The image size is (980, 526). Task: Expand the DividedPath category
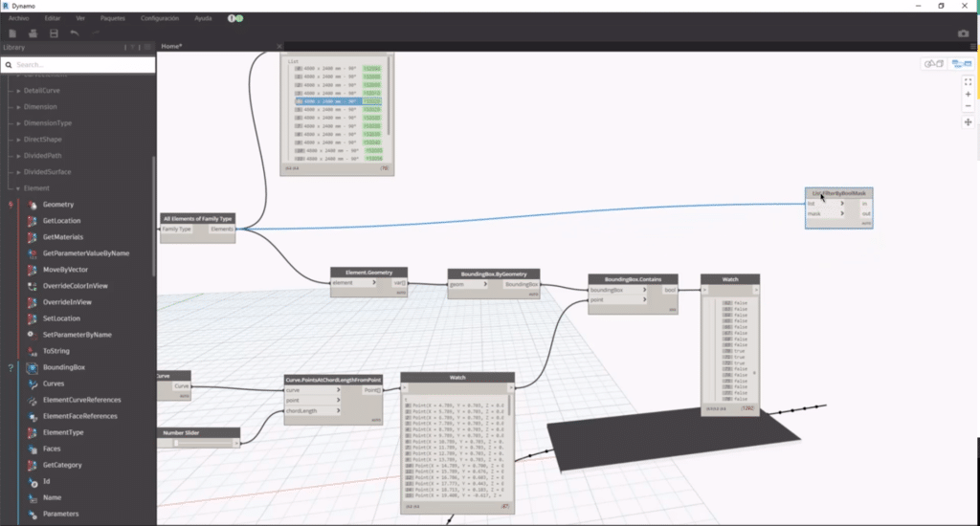tap(19, 156)
